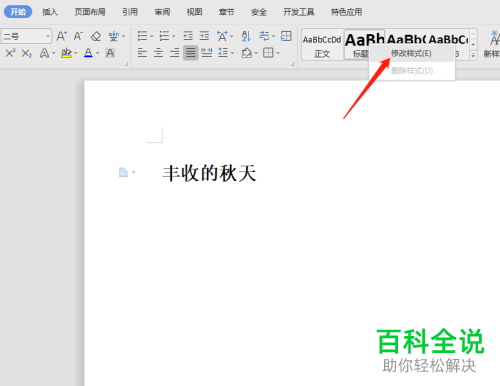
Task: Expand phonetic guide dropdown arrow
Action: pos(123,36)
